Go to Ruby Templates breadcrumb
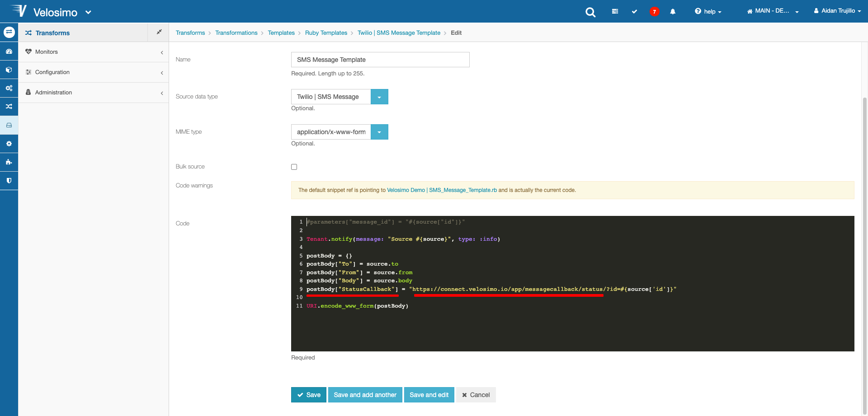Screen dimensions: 868x416 click(326, 33)
